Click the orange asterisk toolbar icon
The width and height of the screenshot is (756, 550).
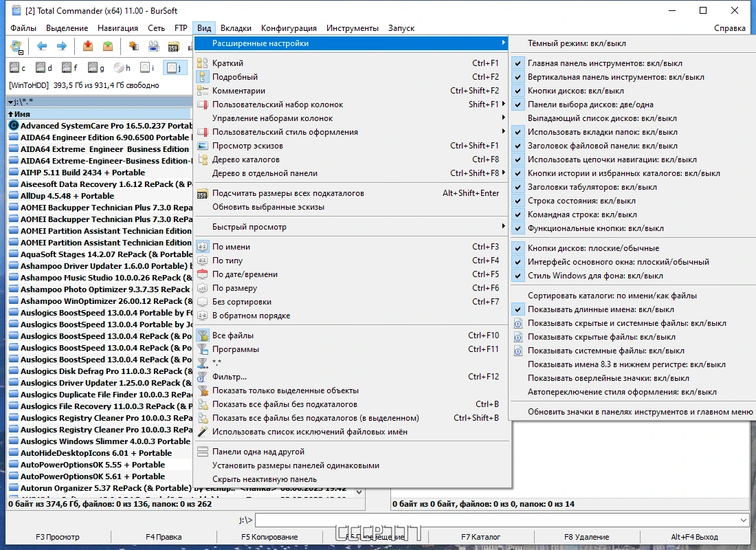[x=133, y=46]
